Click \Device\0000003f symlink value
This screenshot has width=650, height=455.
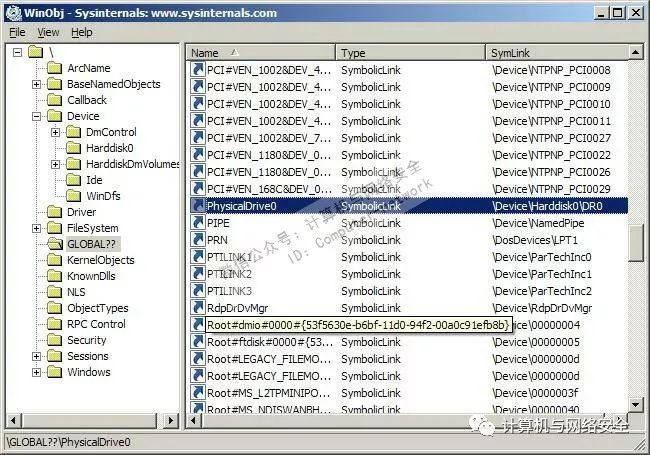(535, 393)
